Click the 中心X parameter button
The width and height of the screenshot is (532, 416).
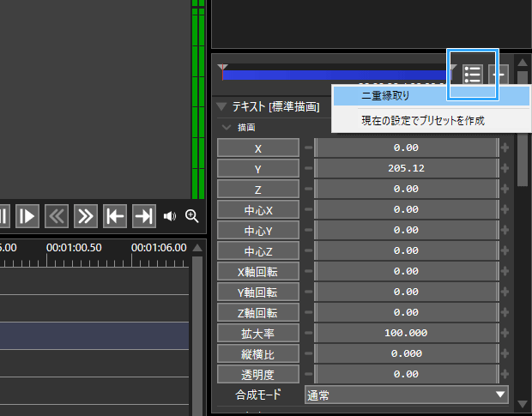[x=258, y=209]
